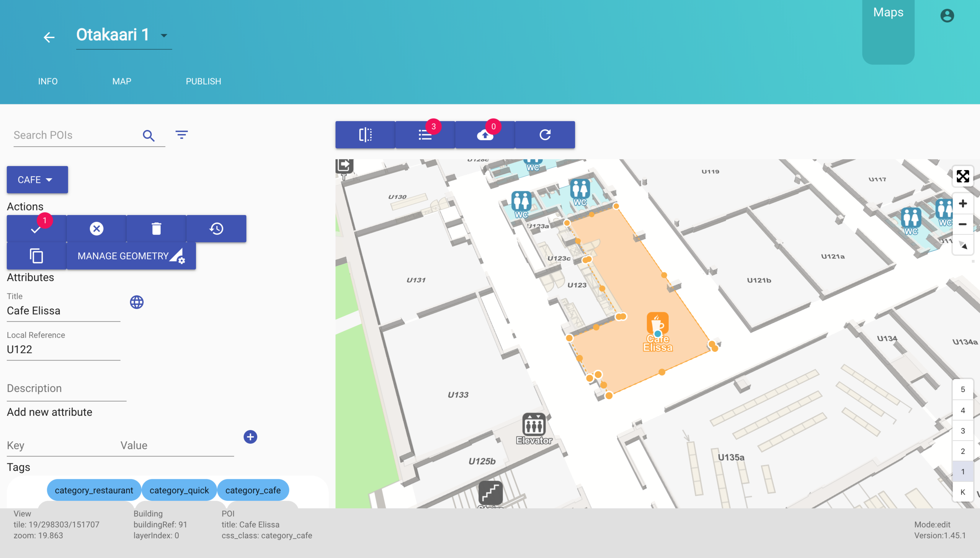Screen dimensions: 980x558
Task: Click the category_quick tag chip
Action: (179, 490)
